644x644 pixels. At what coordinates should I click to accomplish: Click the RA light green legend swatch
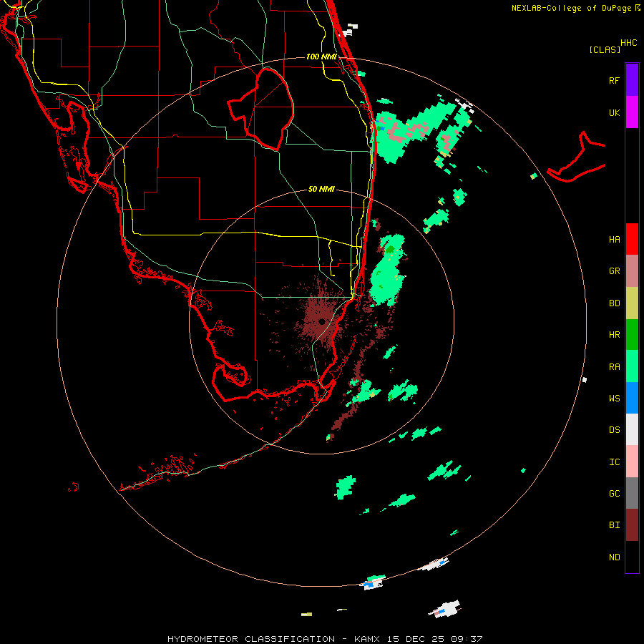[632, 366]
